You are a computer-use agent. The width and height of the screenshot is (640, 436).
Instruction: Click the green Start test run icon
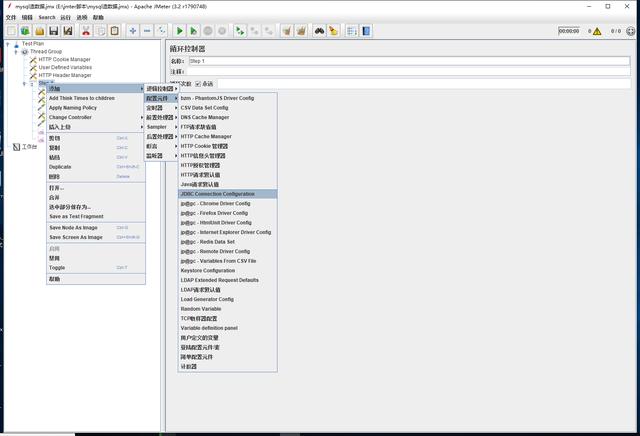coord(180,31)
